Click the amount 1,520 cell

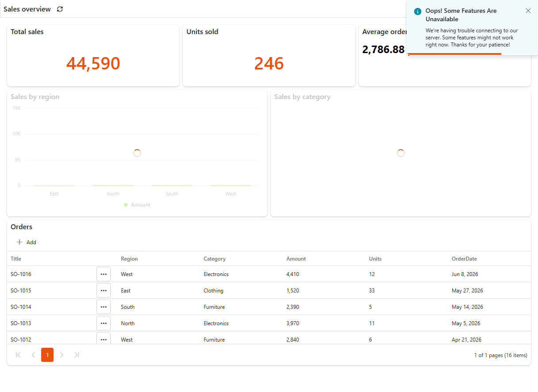[292, 291]
